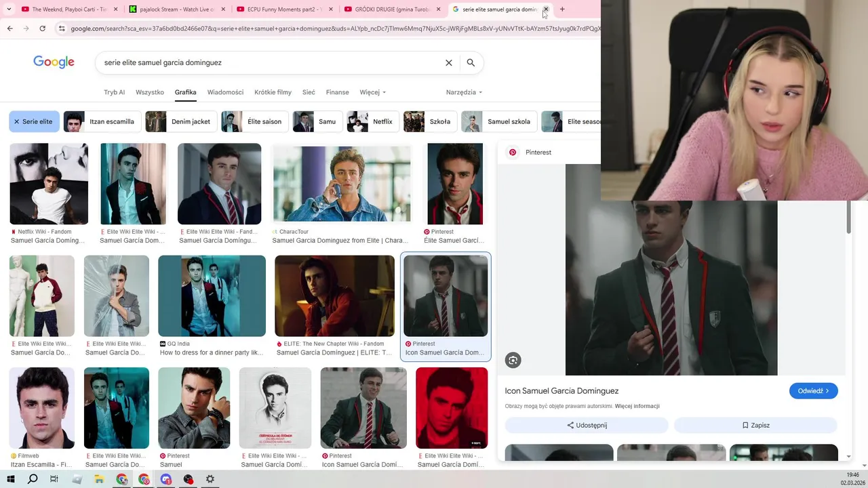
Task: Expand the Więcej dropdown
Action: click(x=372, y=92)
